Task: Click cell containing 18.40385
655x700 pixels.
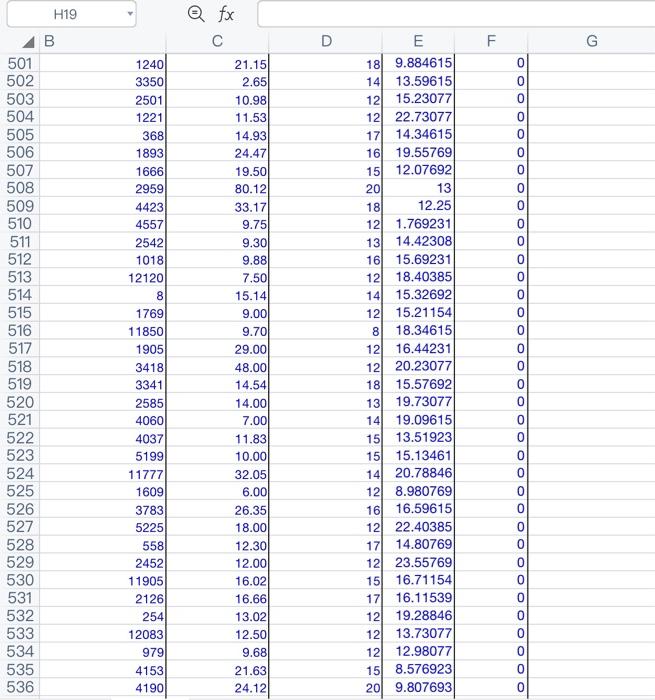Action: 418,277
